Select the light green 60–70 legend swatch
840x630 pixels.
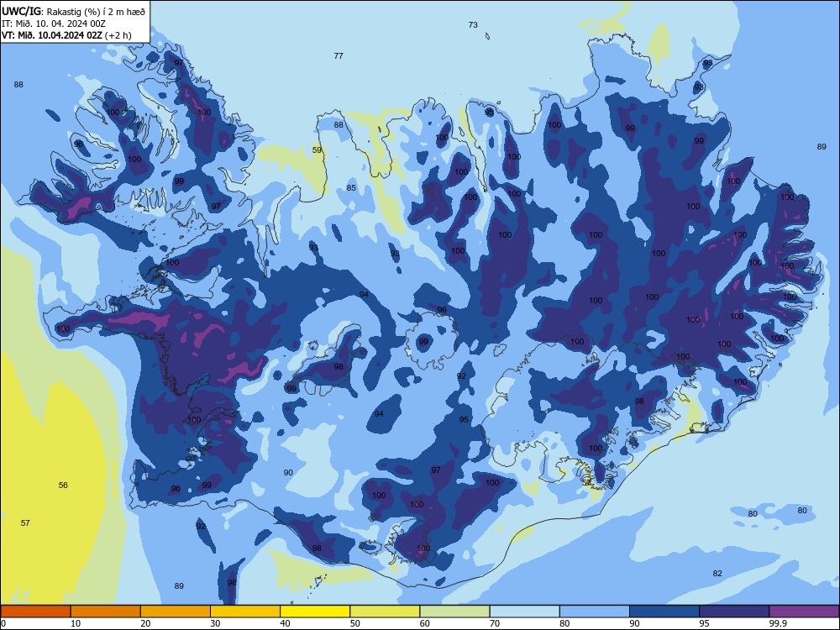tap(454, 612)
